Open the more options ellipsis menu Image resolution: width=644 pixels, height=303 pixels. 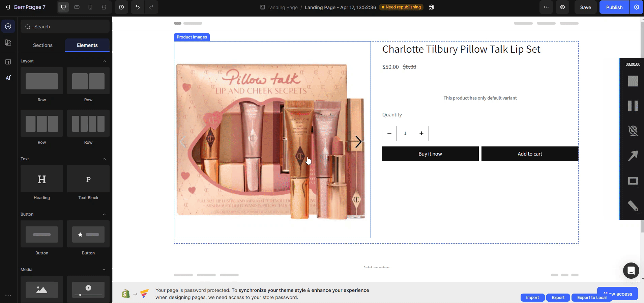[546, 7]
